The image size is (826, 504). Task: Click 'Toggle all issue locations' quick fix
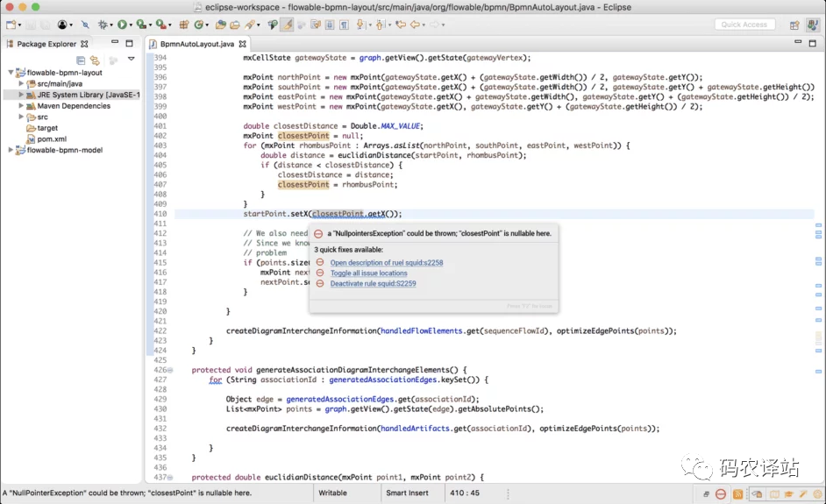coord(368,273)
